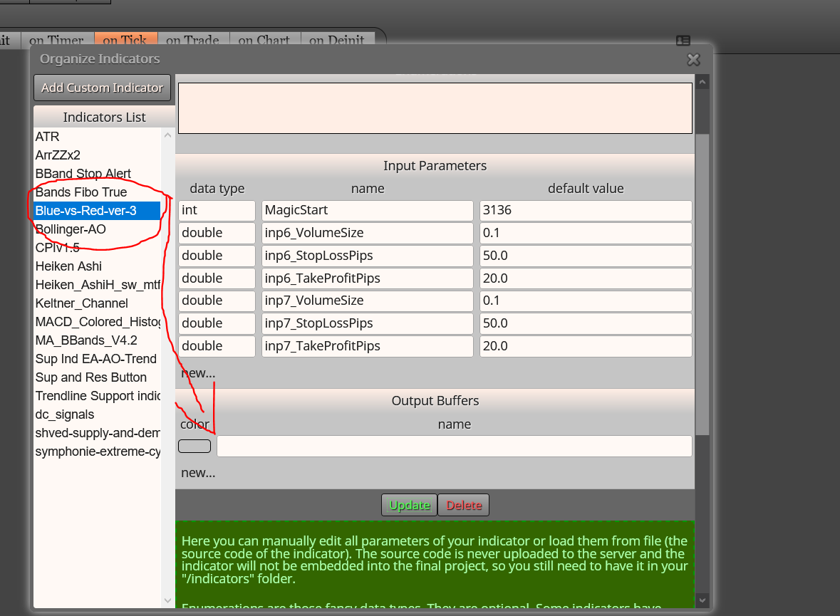The height and width of the screenshot is (616, 840).
Task: Click the red Delete button
Action: [464, 505]
